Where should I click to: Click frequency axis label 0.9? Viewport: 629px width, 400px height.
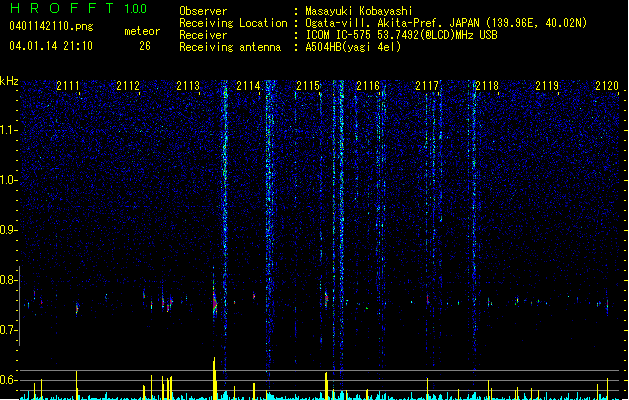9,230
